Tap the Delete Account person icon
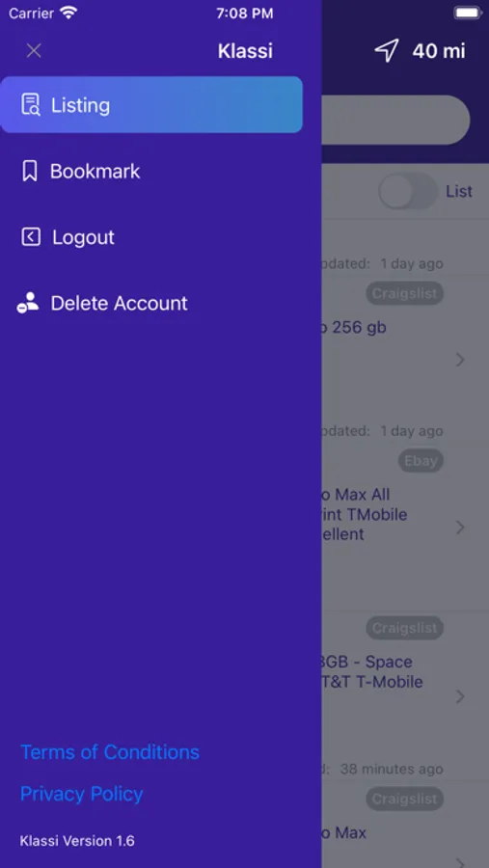Viewport: 489px width, 868px height. coord(28,303)
